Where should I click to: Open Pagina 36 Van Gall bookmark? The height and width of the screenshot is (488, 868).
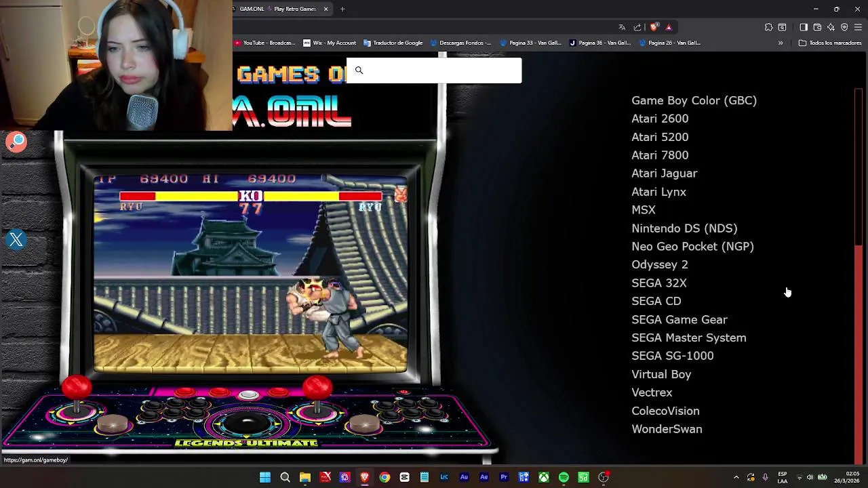click(x=600, y=43)
